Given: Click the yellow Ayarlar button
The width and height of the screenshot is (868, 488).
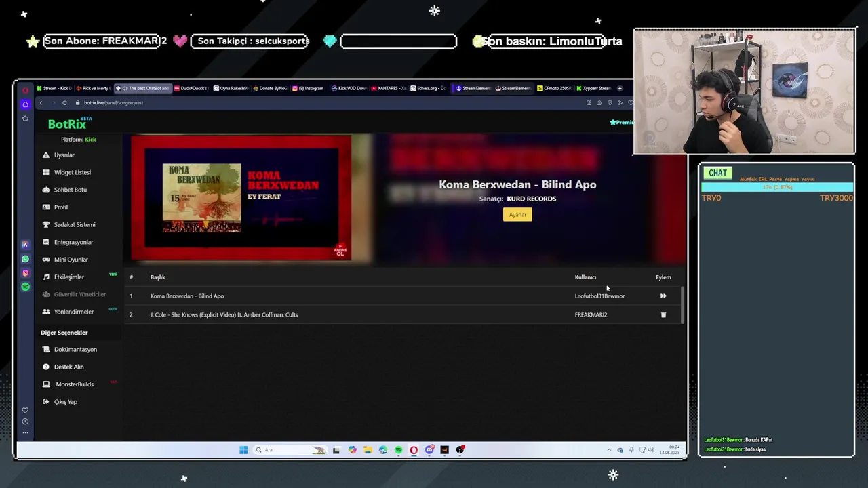Looking at the screenshot, I should (517, 214).
